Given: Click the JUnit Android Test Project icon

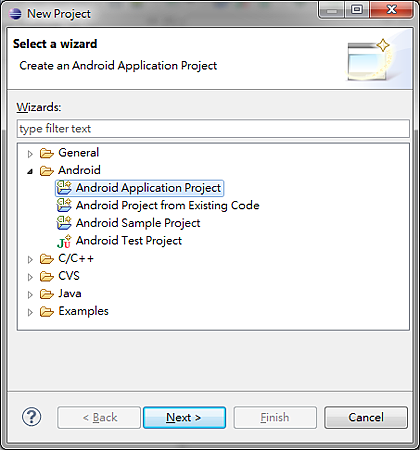Looking at the screenshot, I should (x=64, y=241).
